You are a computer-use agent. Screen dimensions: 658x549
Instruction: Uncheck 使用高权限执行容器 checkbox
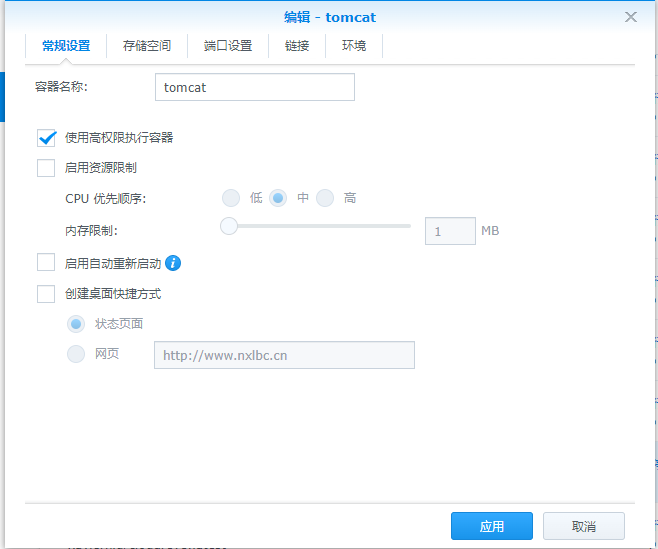[x=46, y=138]
